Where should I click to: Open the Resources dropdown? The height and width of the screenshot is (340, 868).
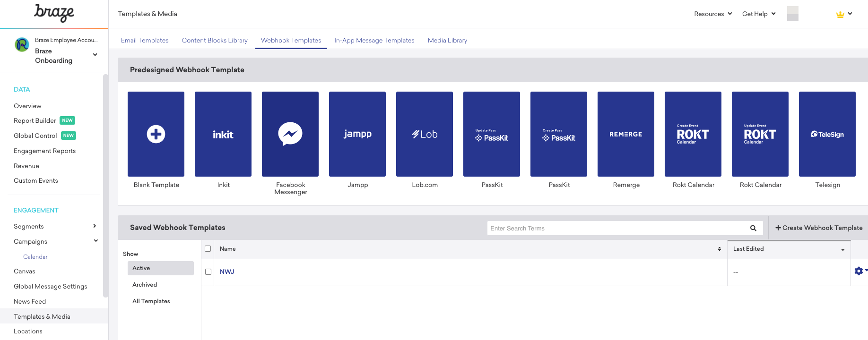point(713,14)
